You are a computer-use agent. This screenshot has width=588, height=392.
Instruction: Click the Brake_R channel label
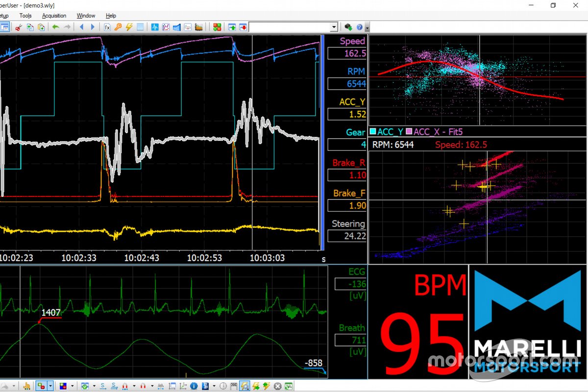coord(349,163)
